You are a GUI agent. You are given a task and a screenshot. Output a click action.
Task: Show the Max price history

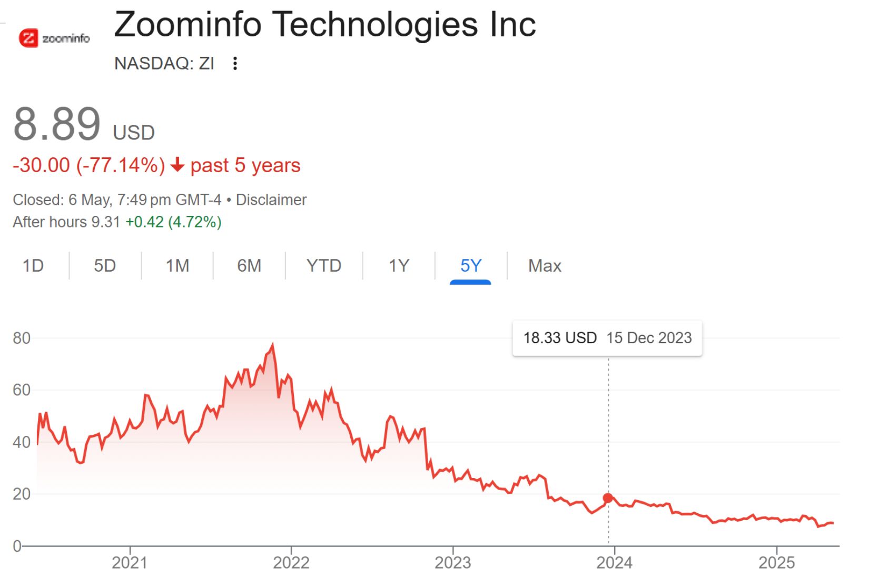click(544, 266)
